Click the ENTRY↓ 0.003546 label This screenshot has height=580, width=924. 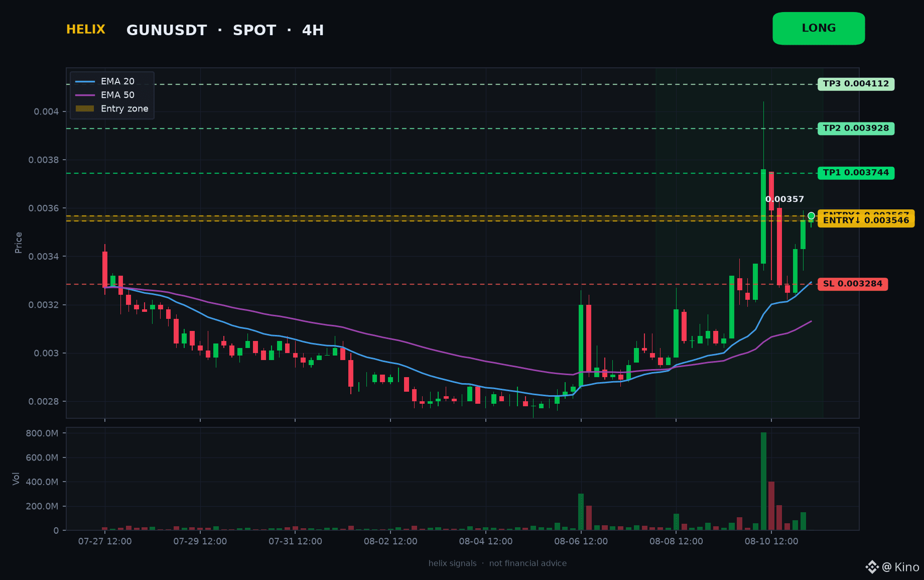coord(866,220)
